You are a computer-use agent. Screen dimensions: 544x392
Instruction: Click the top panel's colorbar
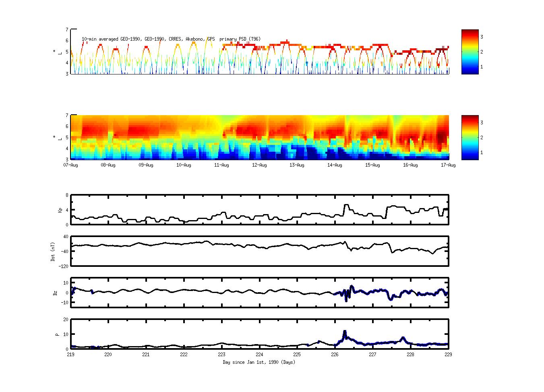[470, 52]
